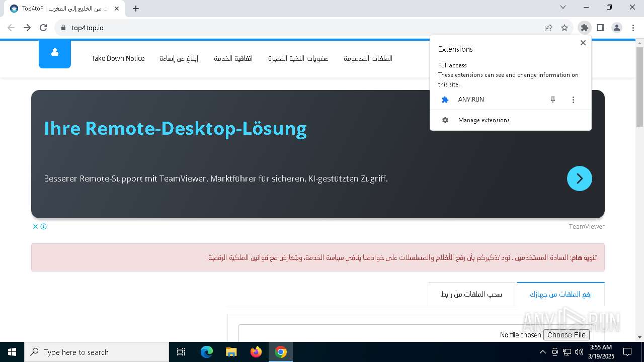Viewport: 644px width, 362px height.
Task: Open إبلاغ عن إساءة link
Action: [179, 58]
